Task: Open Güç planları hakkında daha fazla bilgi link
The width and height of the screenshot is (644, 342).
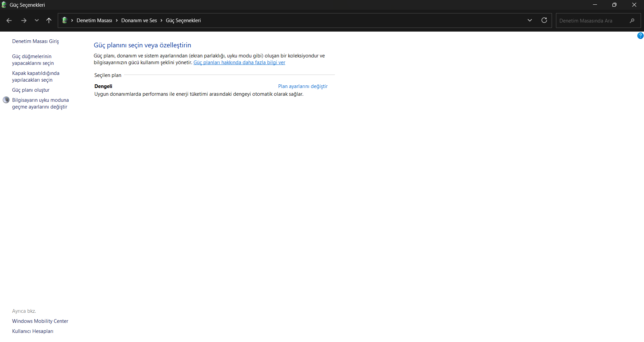Action: pyautogui.click(x=239, y=62)
